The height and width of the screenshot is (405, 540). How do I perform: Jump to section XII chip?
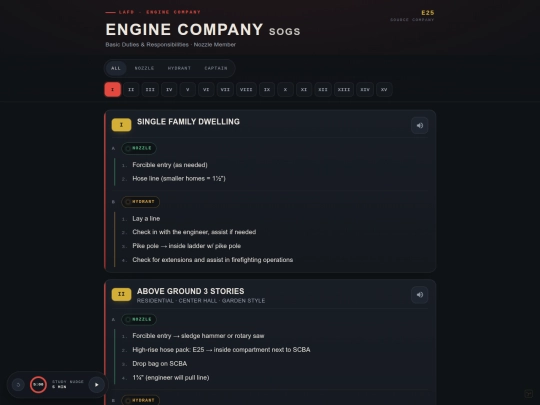pyautogui.click(x=323, y=90)
